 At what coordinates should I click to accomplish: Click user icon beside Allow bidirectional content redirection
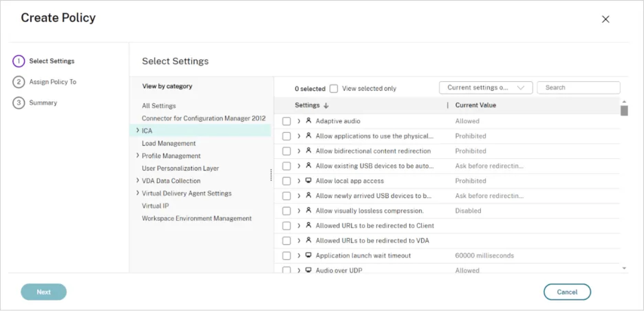pos(308,151)
